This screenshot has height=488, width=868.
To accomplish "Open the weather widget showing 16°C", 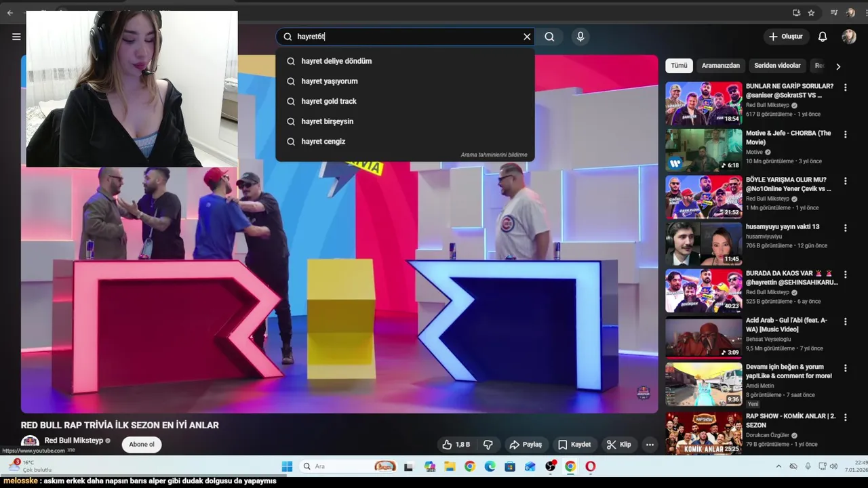I will 30,466.
